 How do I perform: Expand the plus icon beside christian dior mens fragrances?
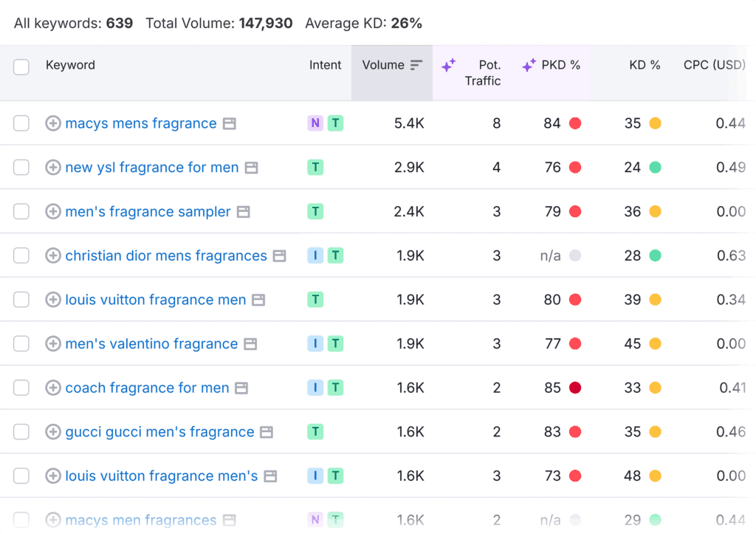[52, 256]
